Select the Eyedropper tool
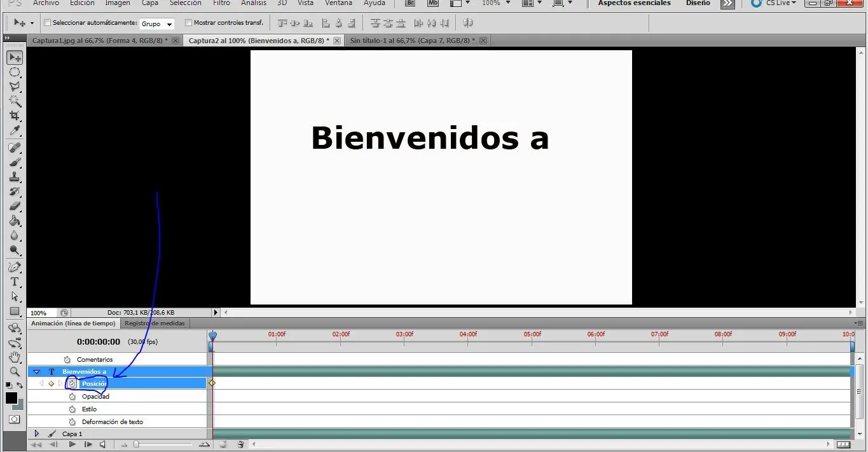Image resolution: width=868 pixels, height=452 pixels. tap(14, 130)
